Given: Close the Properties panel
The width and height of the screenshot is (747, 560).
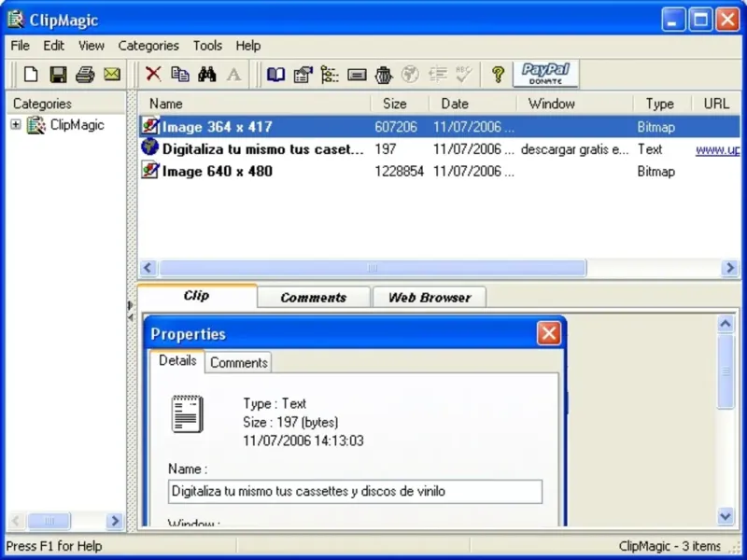Looking at the screenshot, I should coord(549,333).
